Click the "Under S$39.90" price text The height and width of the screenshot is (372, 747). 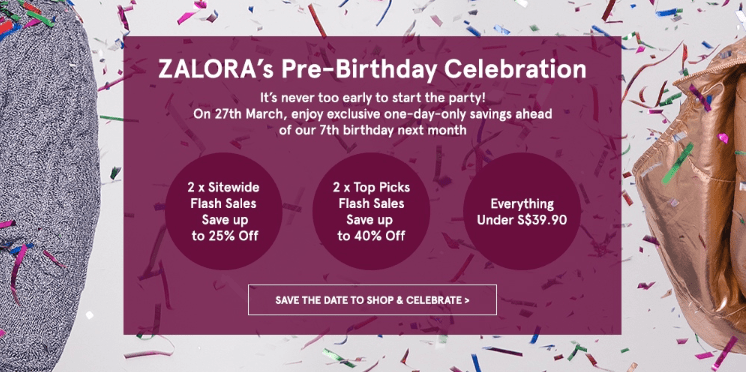pos(522,220)
